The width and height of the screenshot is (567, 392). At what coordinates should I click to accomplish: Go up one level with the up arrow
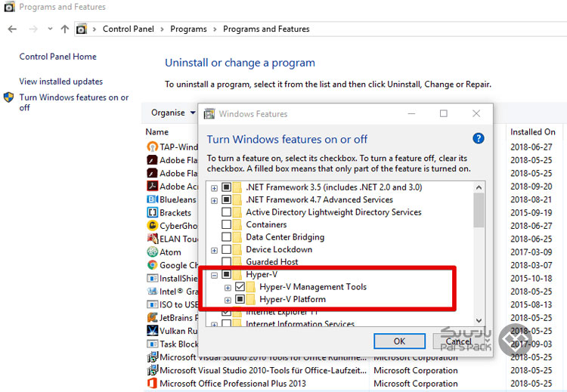pyautogui.click(x=65, y=29)
